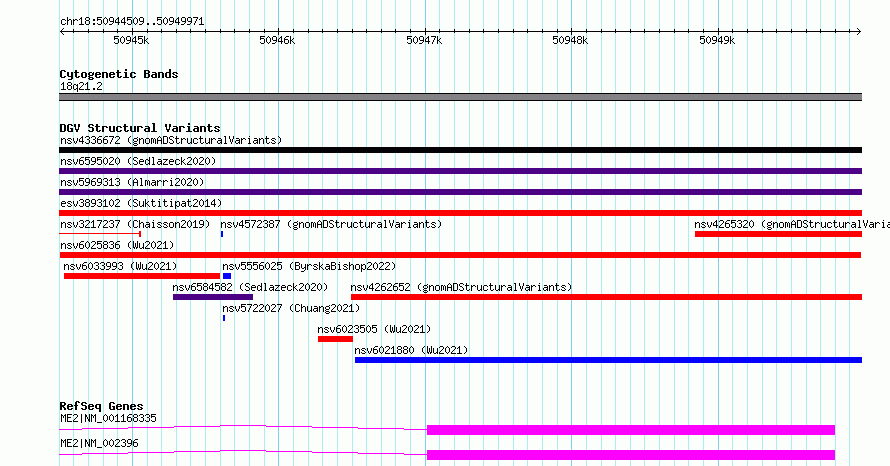
Task: Click the Cytogenetic Bands track title
Action: (x=119, y=74)
